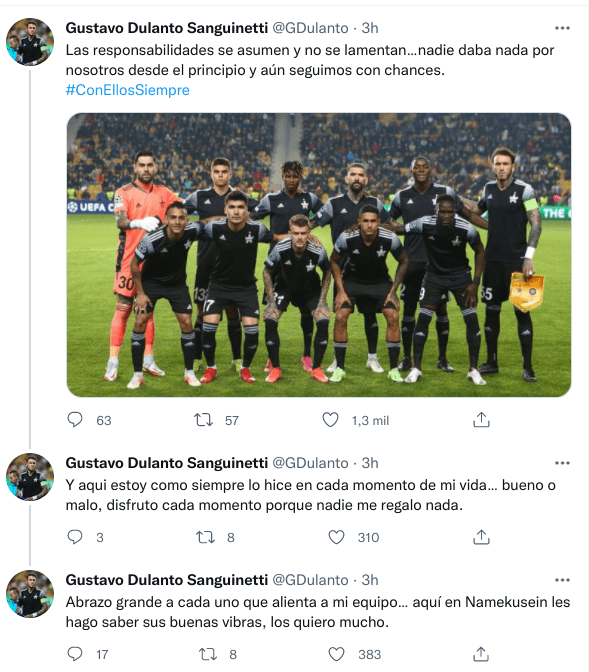Reply to the first tweet with 63 comments
The image size is (589, 672).
(75, 420)
